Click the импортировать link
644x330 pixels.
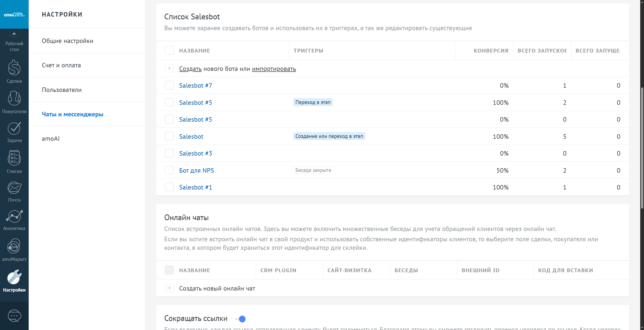pyautogui.click(x=274, y=69)
